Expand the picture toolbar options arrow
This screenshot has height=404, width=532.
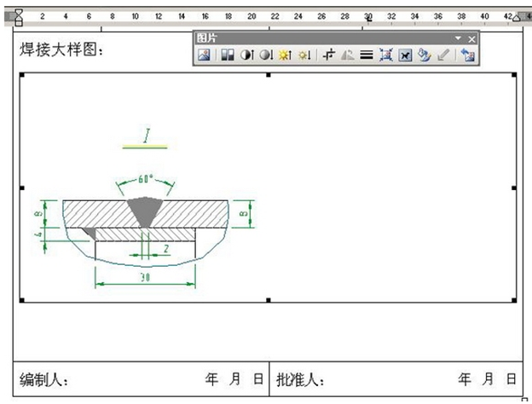click(458, 39)
